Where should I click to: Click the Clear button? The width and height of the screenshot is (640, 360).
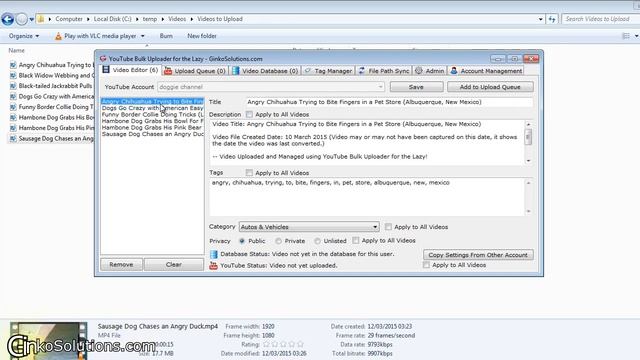point(174,264)
